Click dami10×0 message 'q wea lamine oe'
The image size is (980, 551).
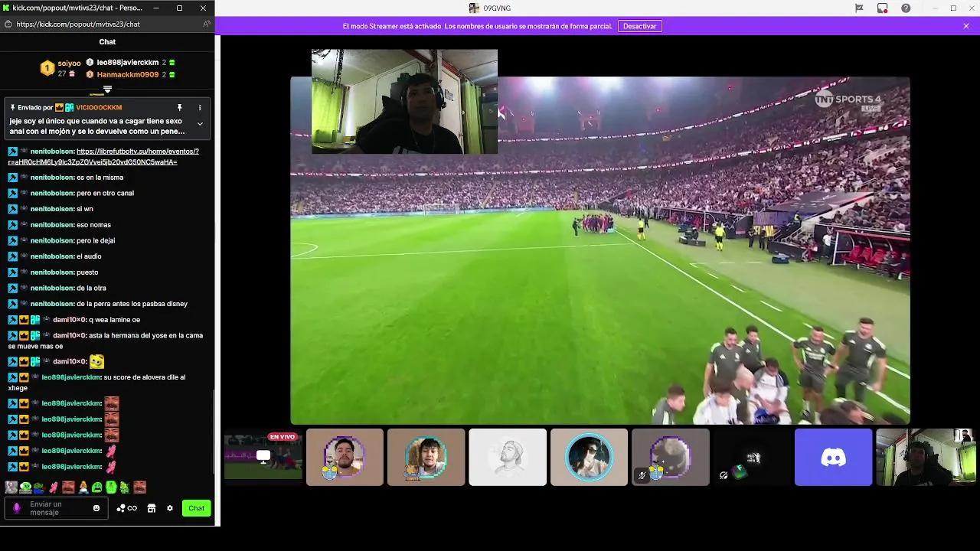(115, 320)
